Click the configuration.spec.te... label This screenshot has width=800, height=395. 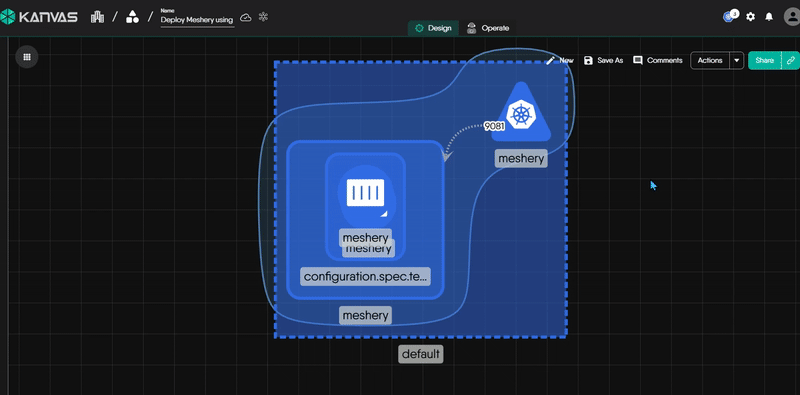tap(365, 277)
